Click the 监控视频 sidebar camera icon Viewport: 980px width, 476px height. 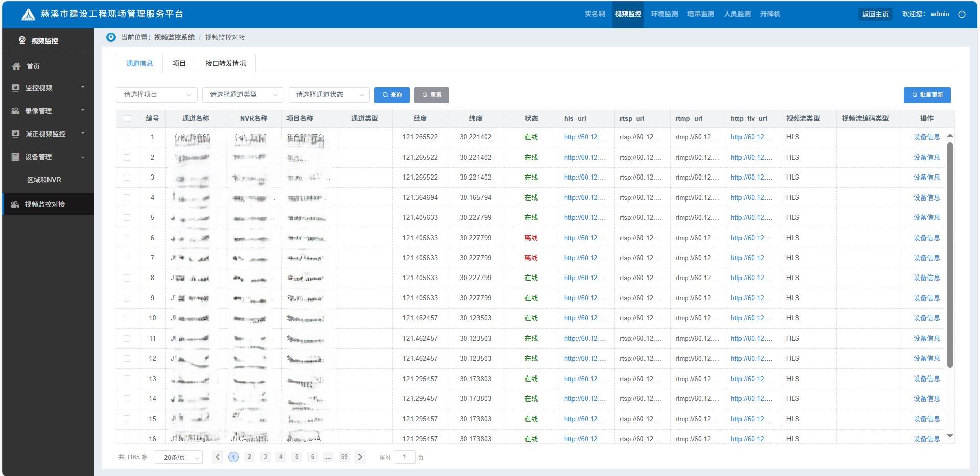coord(16,88)
